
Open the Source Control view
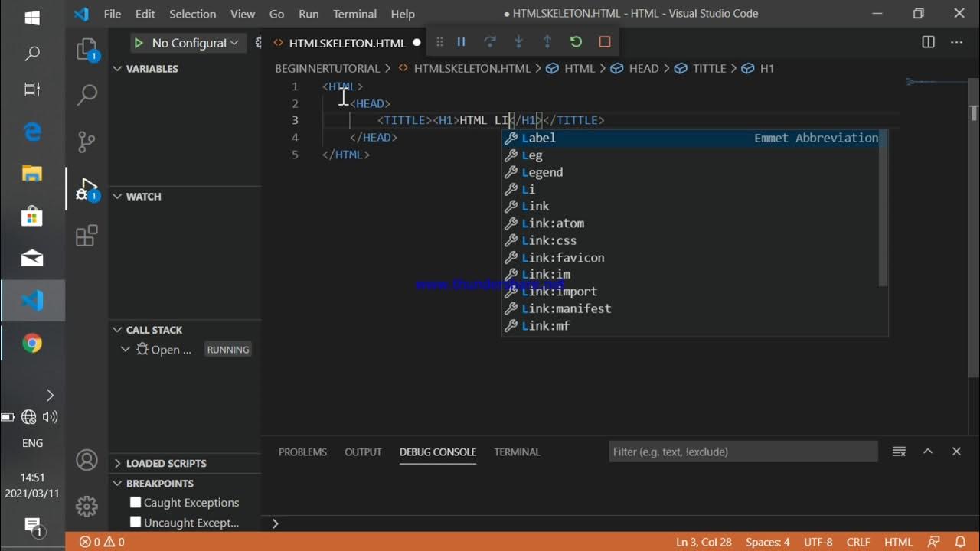[87, 142]
